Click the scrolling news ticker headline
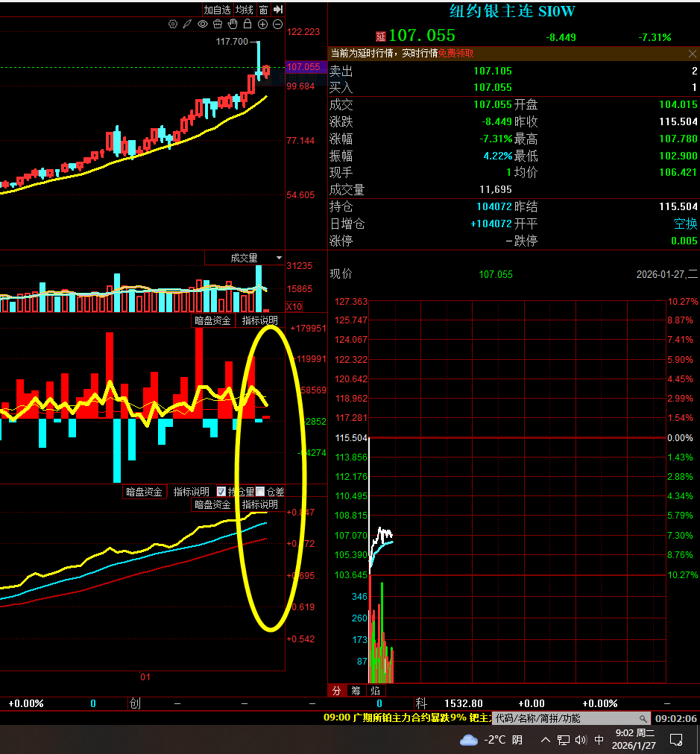700x754 pixels. tap(407, 718)
